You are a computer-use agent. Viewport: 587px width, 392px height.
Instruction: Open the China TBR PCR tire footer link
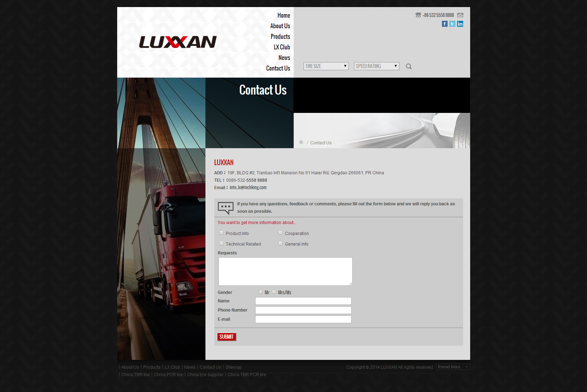247,375
